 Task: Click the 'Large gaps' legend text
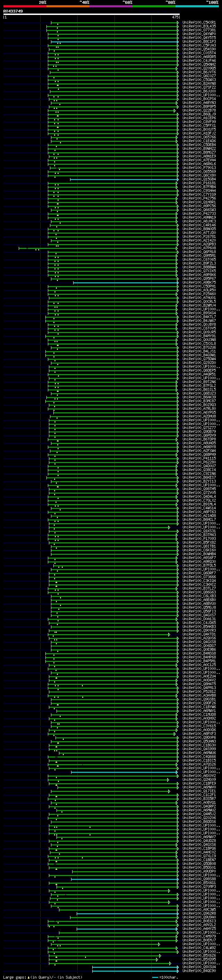(x=15, y=977)
